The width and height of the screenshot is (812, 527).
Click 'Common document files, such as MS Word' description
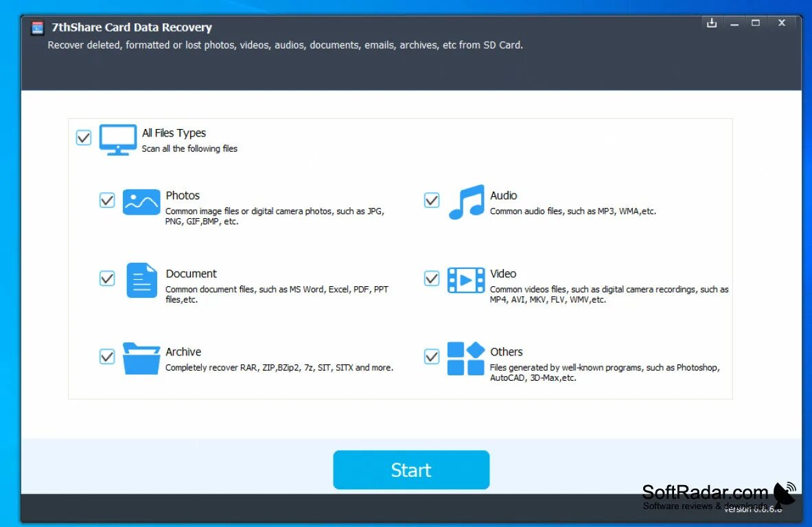point(277,294)
